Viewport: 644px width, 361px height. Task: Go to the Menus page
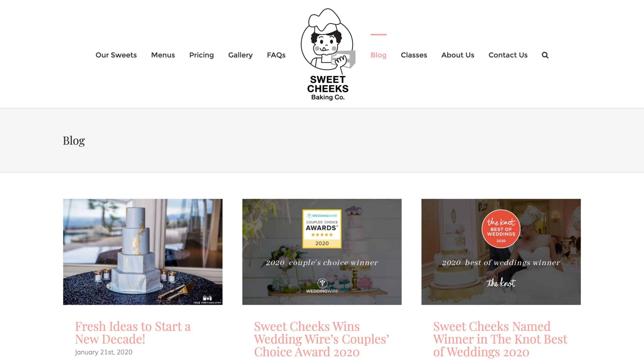(163, 55)
